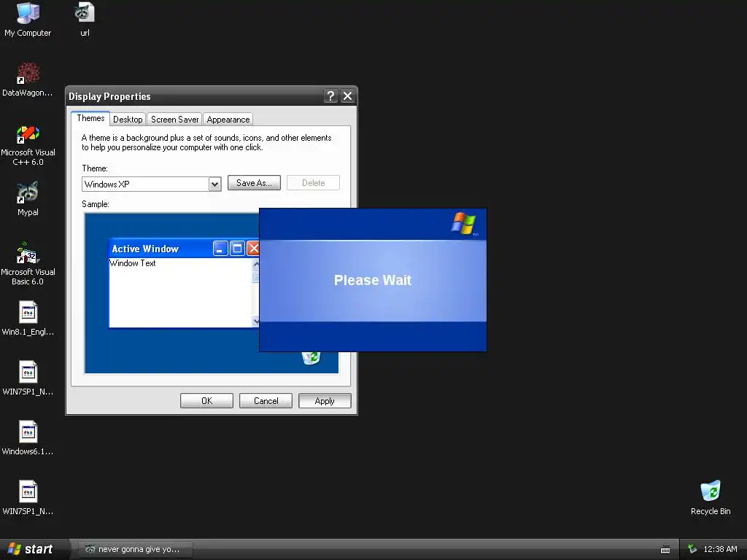Screen dimensions: 747x560
Task: Click Cancel in Display Properties
Action: 266,401
